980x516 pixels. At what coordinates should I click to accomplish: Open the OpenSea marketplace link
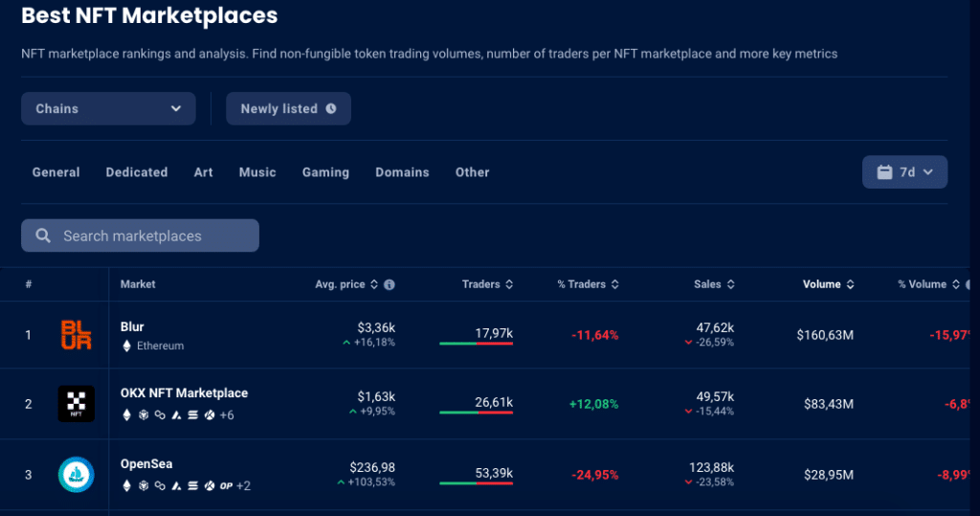tap(146, 463)
